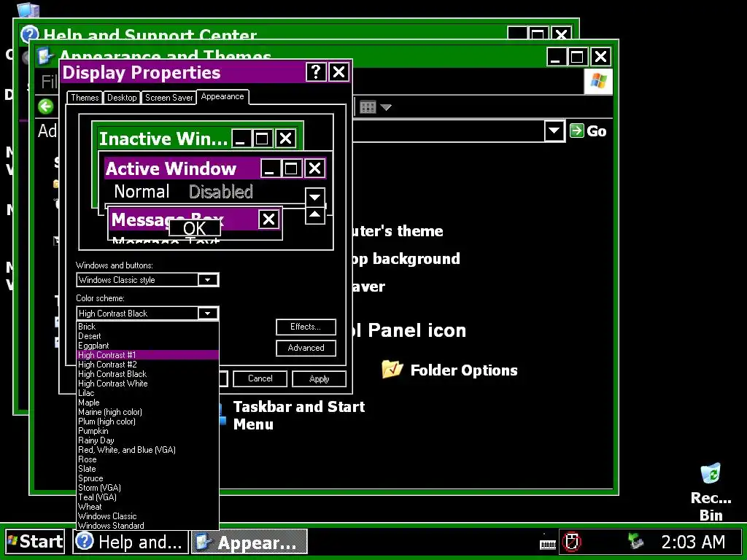Choose High Contrast White scheme
The image size is (747, 560).
click(x=147, y=384)
